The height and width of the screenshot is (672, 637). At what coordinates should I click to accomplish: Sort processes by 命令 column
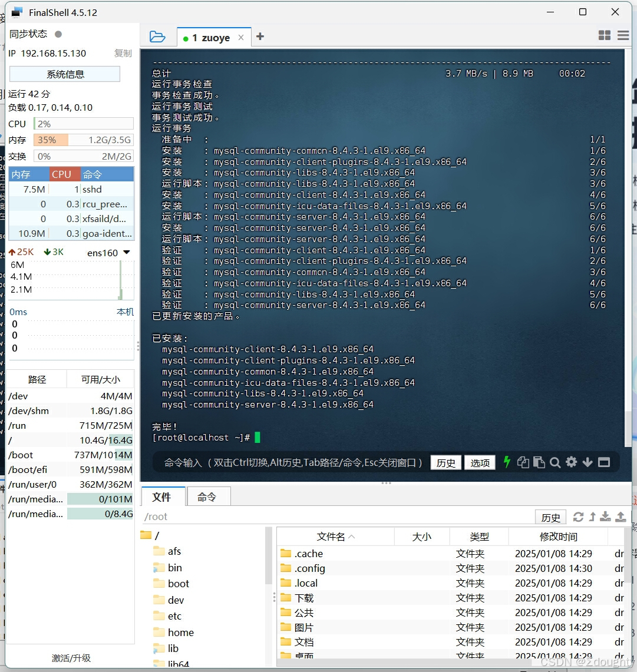pos(107,174)
